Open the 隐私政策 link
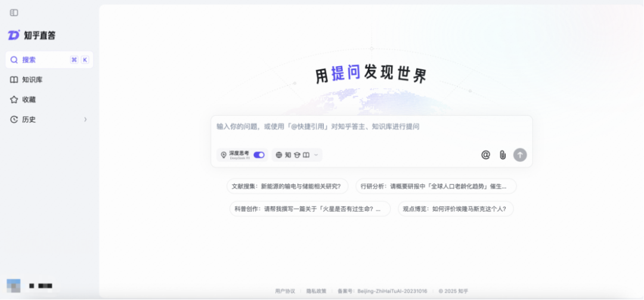 (316, 291)
